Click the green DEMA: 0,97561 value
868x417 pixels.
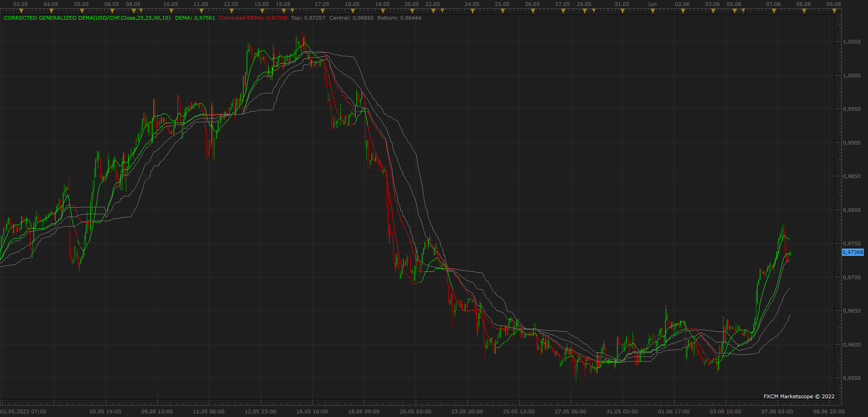pos(195,18)
